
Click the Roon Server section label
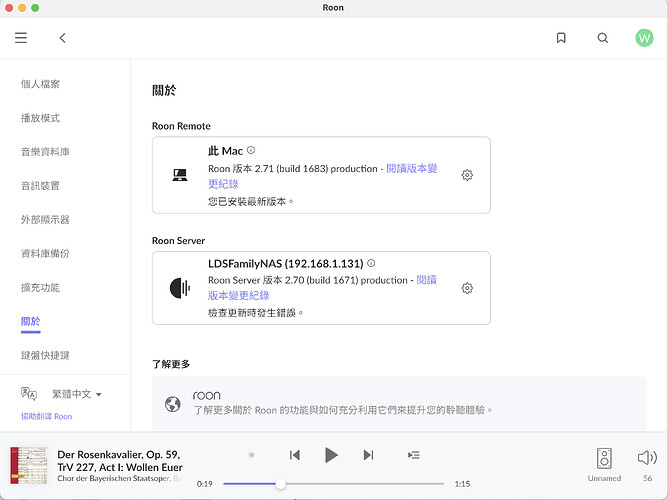click(179, 241)
